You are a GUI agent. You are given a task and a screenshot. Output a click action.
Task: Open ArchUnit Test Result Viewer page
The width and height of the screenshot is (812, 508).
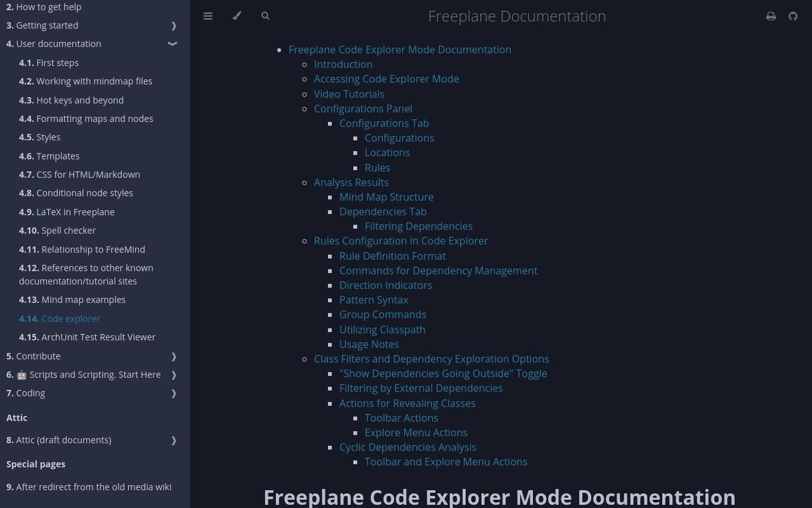coord(87,337)
